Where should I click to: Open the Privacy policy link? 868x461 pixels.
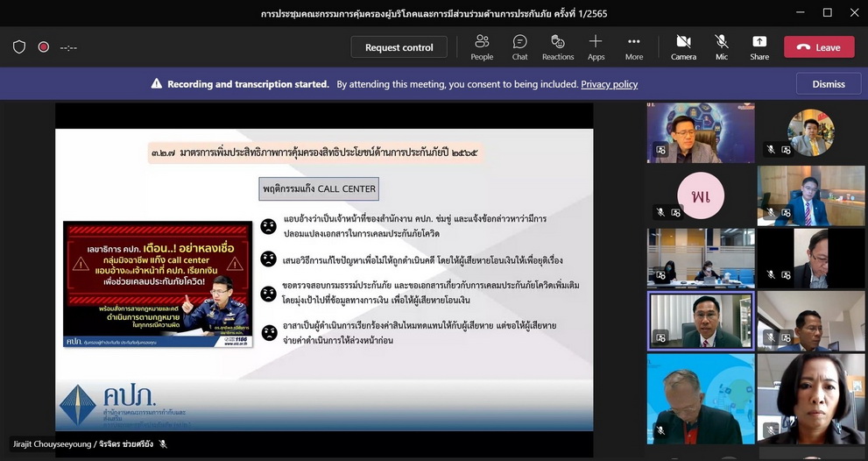[609, 84]
